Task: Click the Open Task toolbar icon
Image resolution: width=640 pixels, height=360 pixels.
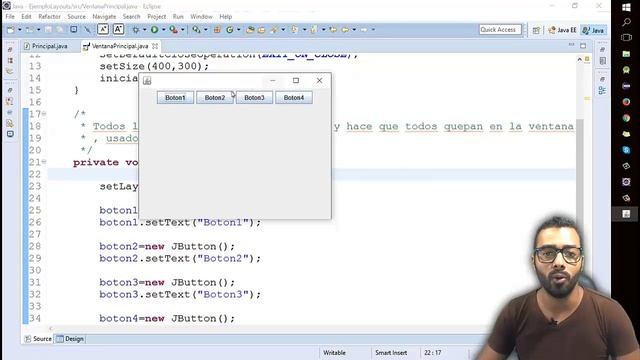Action: [x=261, y=29]
